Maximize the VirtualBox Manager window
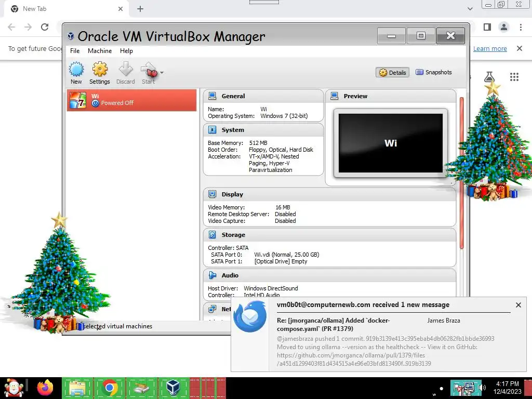 pos(421,36)
